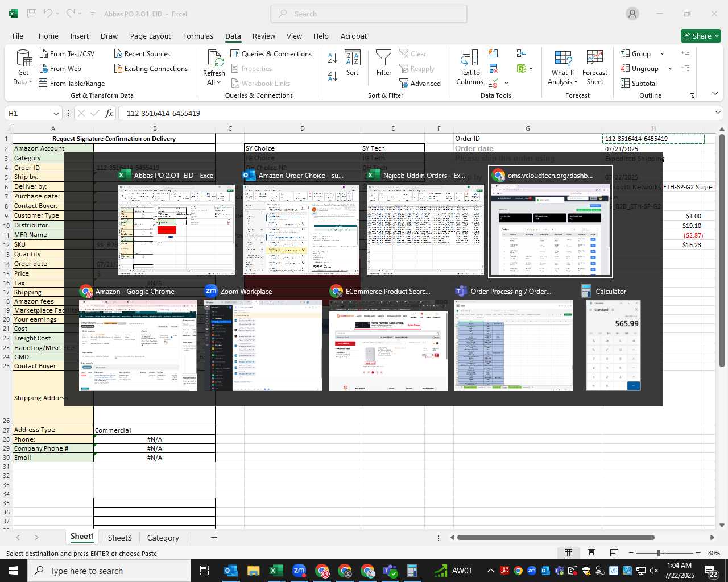
Task: Switch to Normal view in status bar
Action: tap(568, 553)
